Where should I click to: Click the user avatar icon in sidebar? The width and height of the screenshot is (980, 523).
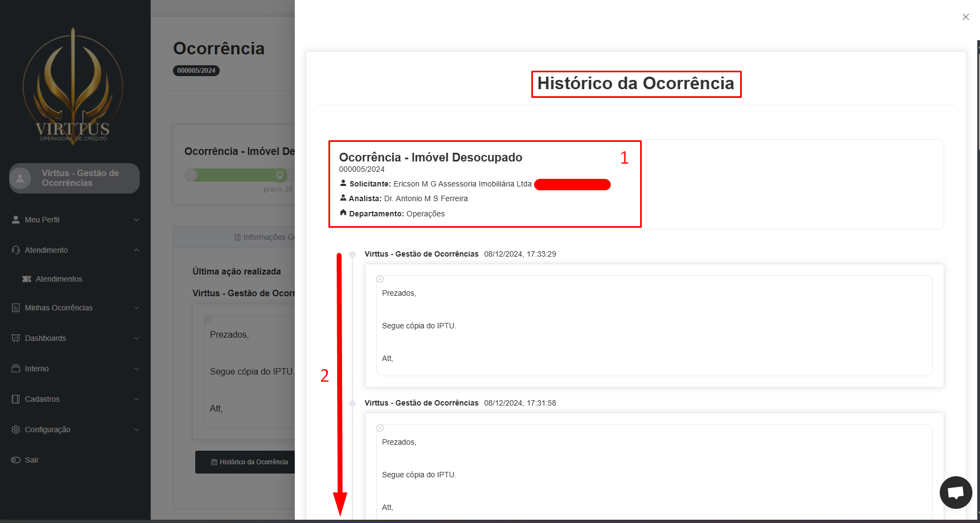coord(21,178)
